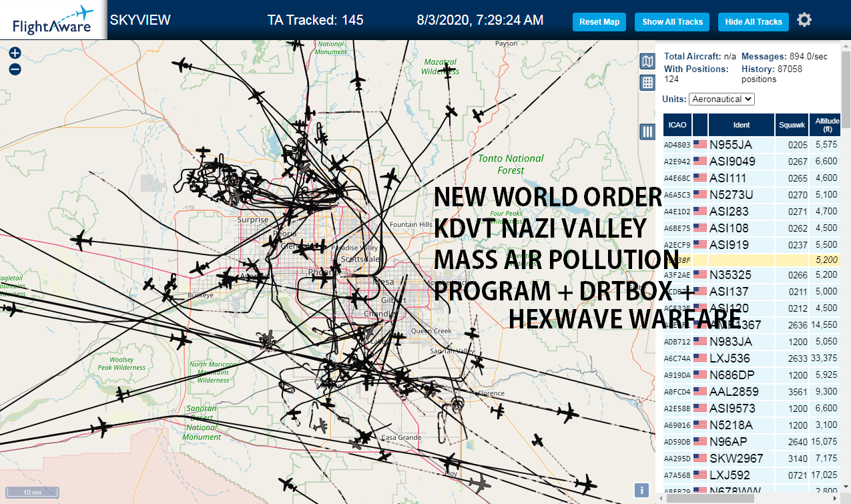Select the ASI9573 aircraft row

tap(752, 408)
